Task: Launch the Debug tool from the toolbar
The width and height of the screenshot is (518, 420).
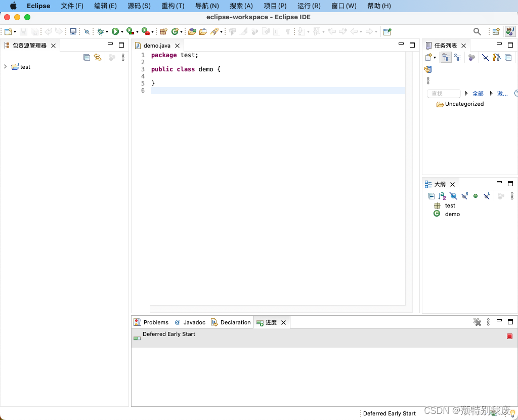Action: pyautogui.click(x=101, y=31)
